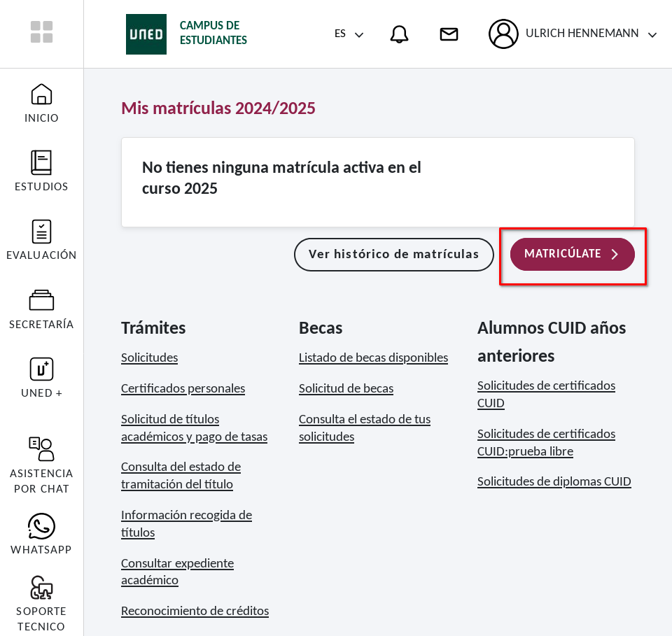Open Evaluación checklist icon
Image resolution: width=672 pixels, height=636 pixels.
[41, 232]
